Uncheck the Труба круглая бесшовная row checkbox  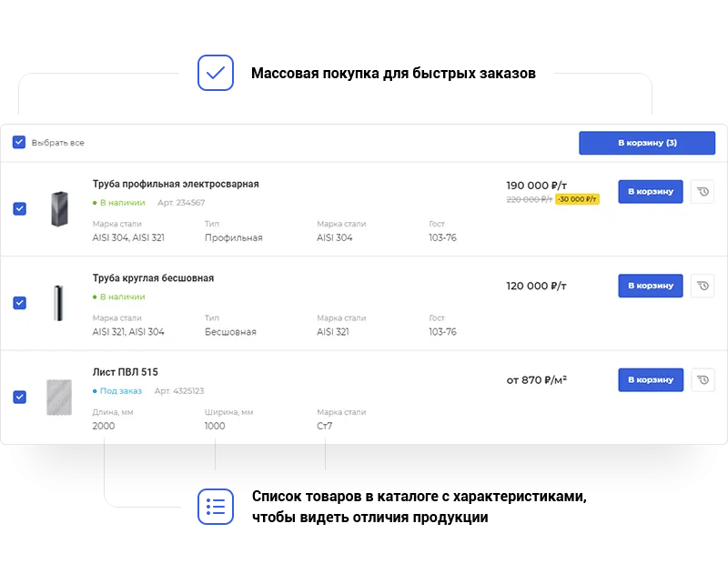click(x=19, y=303)
